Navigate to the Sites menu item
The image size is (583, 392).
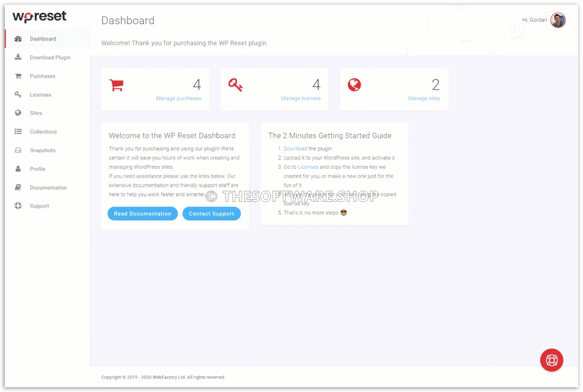pyautogui.click(x=35, y=113)
